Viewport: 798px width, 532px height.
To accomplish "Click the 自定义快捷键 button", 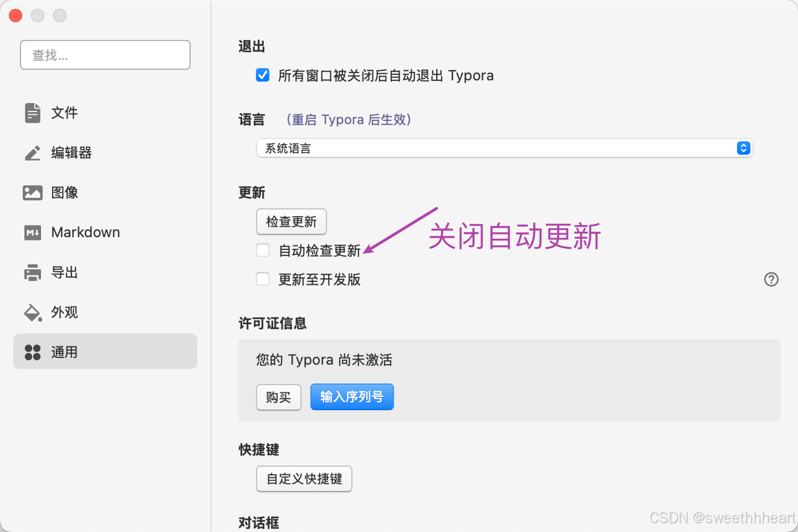I will pos(304,479).
